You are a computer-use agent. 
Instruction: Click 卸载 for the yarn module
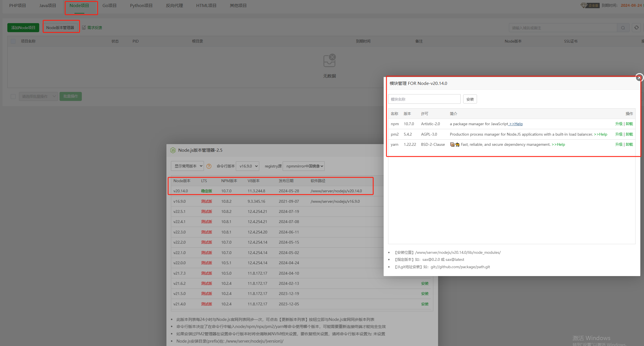629,144
